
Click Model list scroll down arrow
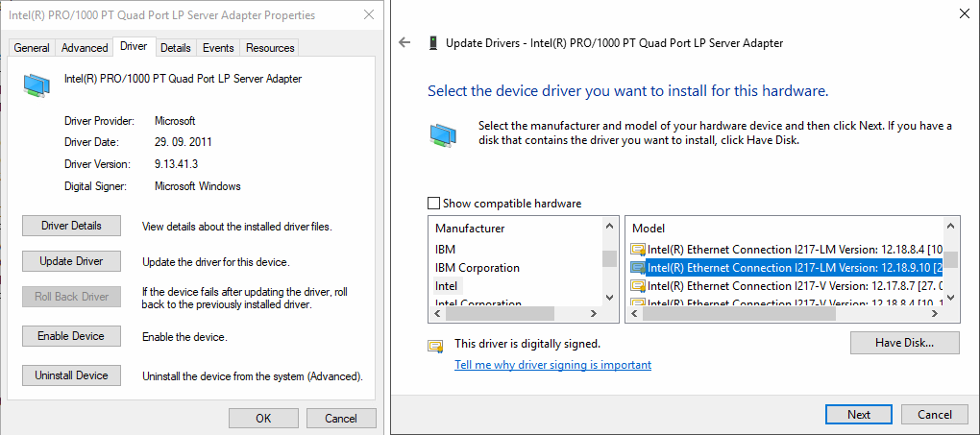950,299
